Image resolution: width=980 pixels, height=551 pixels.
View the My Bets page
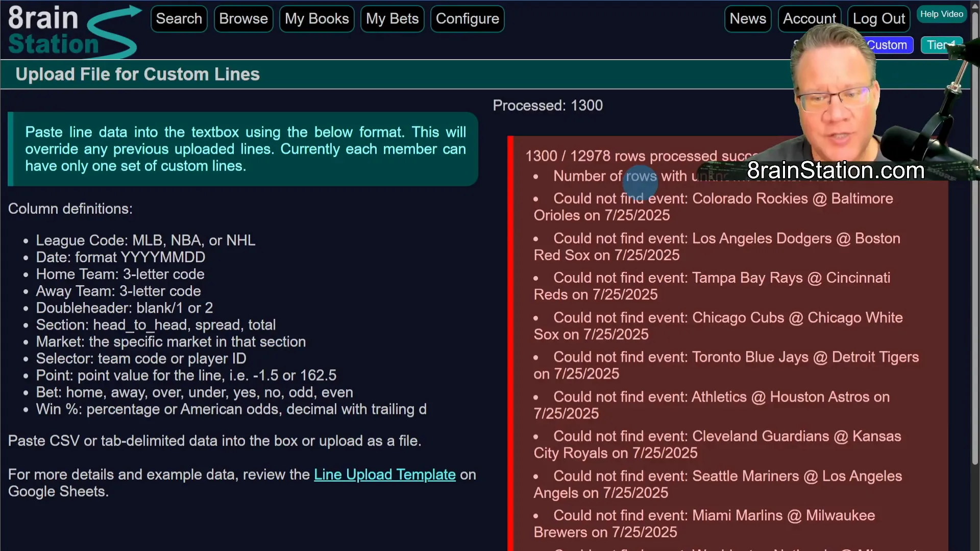click(392, 19)
